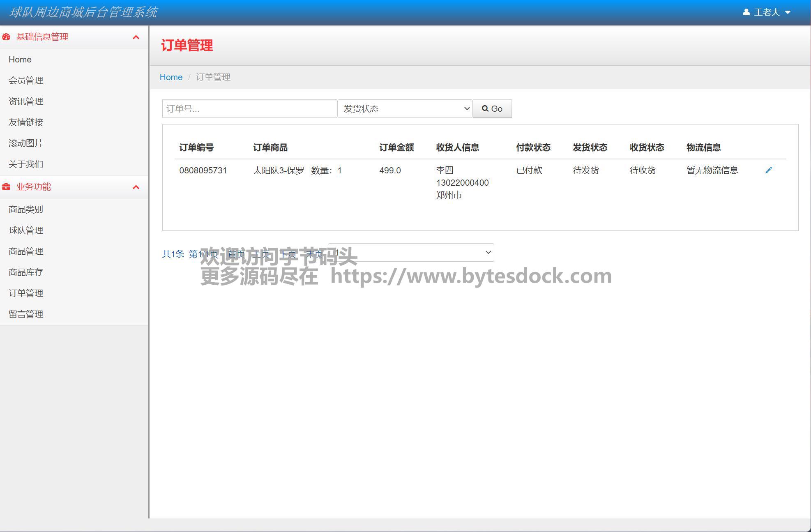The width and height of the screenshot is (811, 532).
Task: Collapse the 业务功能 section with its chevron
Action: [136, 187]
